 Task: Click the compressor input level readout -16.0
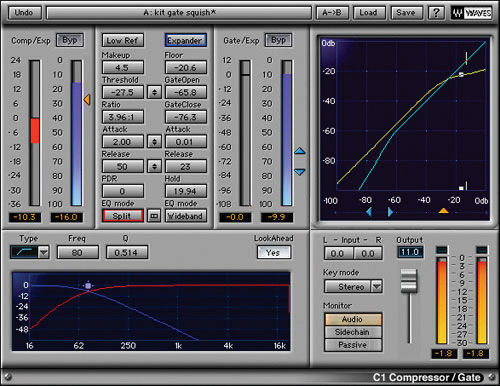coord(66,217)
